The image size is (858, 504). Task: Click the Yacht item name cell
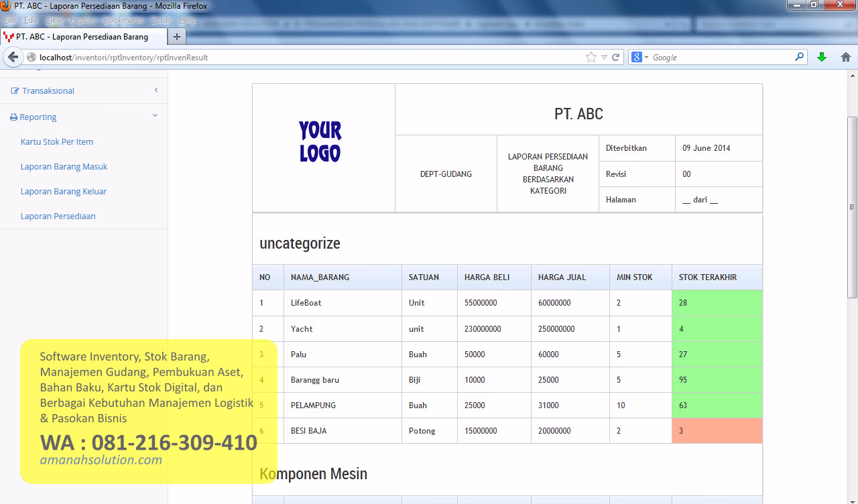click(343, 328)
